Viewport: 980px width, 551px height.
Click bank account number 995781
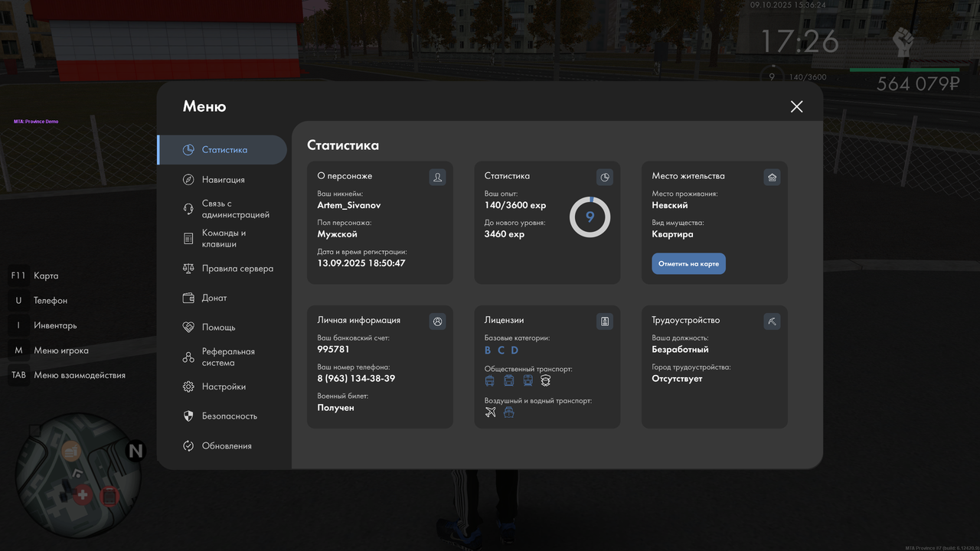pos(334,349)
